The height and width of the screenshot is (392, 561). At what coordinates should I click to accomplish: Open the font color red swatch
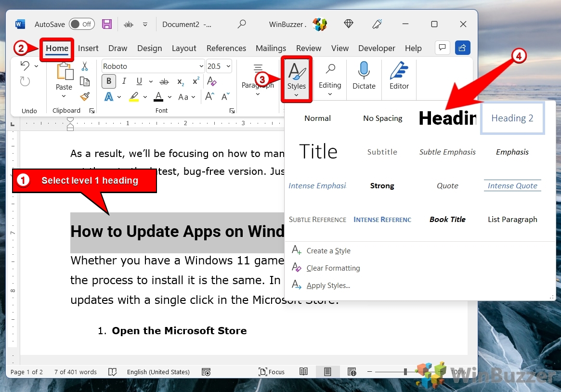(x=158, y=97)
